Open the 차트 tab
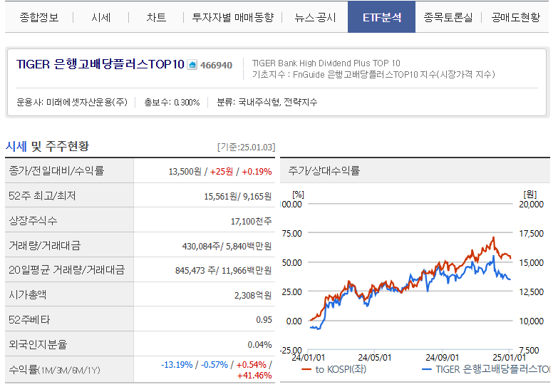Image resolution: width=558 pixels, height=392 pixels. (x=156, y=17)
